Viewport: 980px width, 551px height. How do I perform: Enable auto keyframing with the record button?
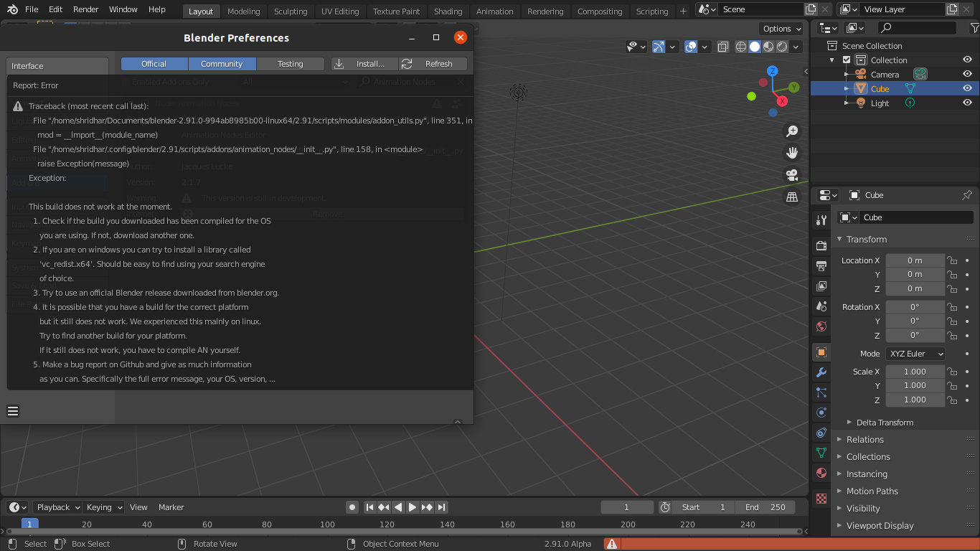click(352, 507)
